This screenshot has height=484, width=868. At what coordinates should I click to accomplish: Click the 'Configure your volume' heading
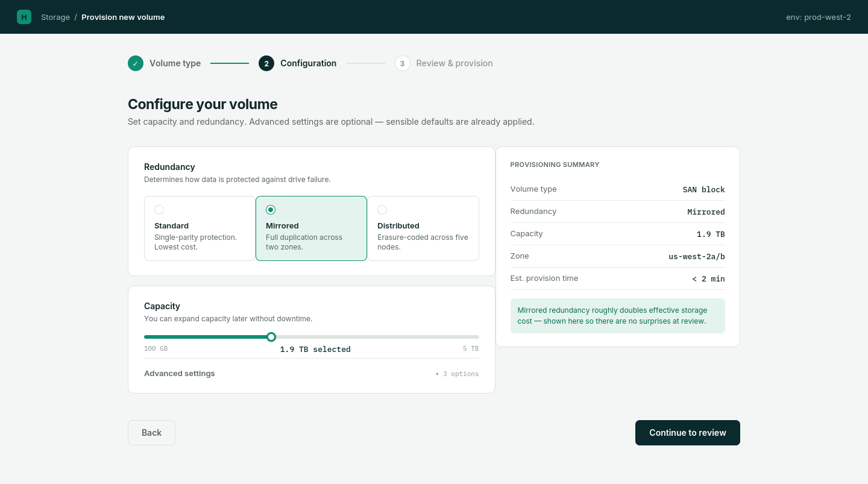click(x=203, y=104)
